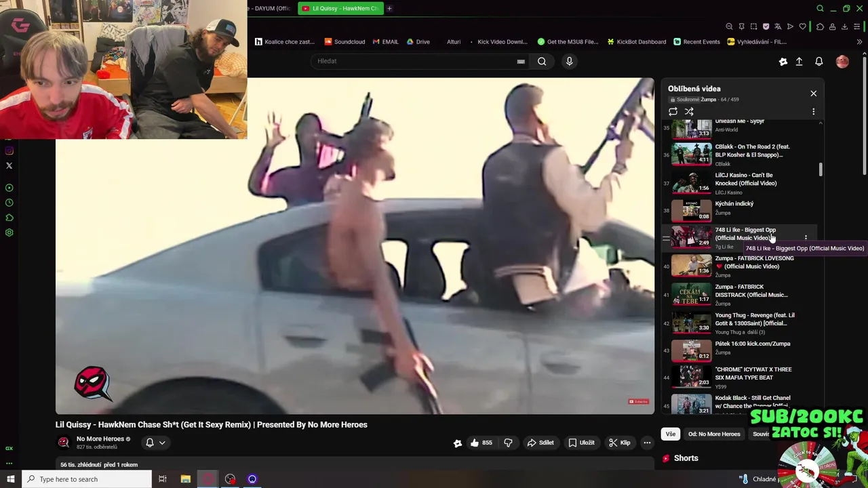The height and width of the screenshot is (488, 868).
Task: Click the sparkle star icon beside upload
Action: pos(783,62)
